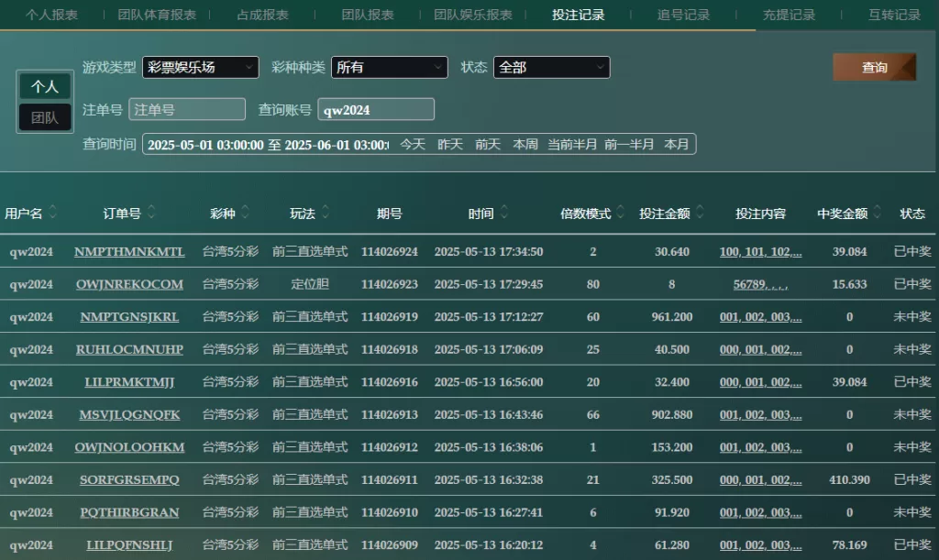View bet content for period 114026919
Image resolution: width=939 pixels, height=560 pixels.
(760, 317)
